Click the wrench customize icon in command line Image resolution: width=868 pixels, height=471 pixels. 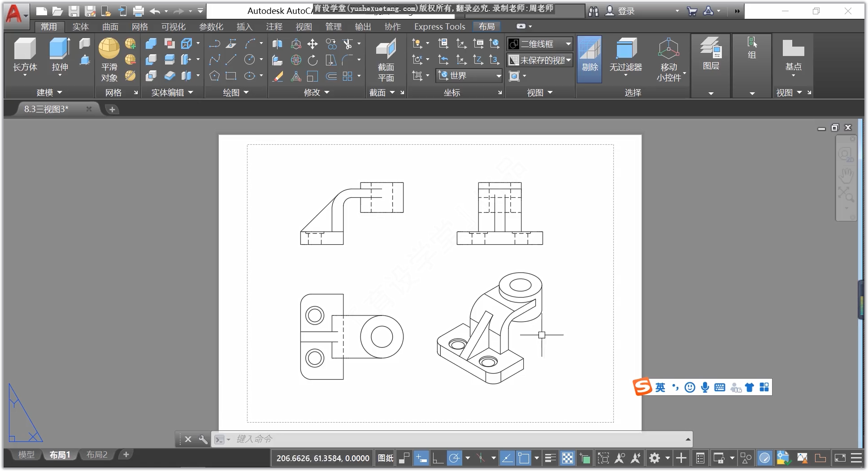click(203, 439)
